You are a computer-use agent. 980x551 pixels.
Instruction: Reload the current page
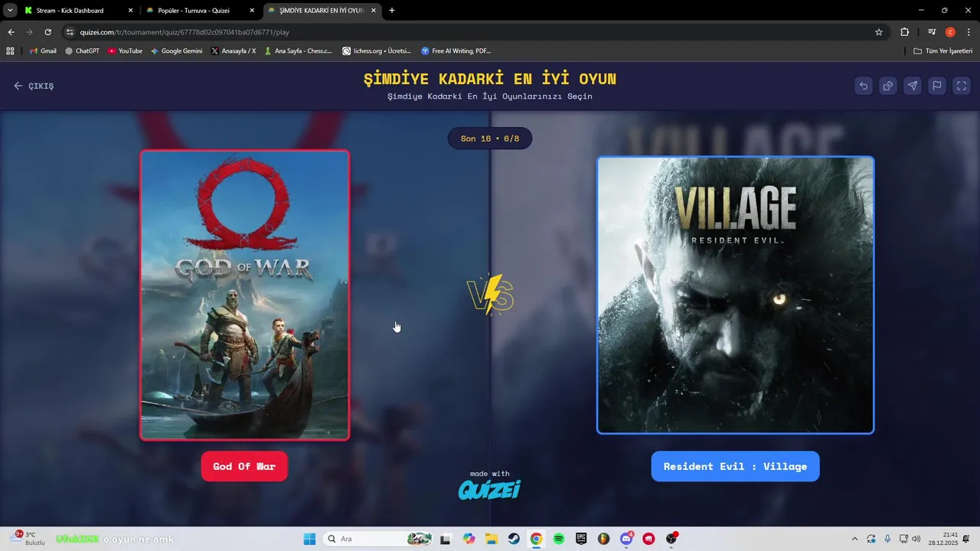tap(47, 32)
